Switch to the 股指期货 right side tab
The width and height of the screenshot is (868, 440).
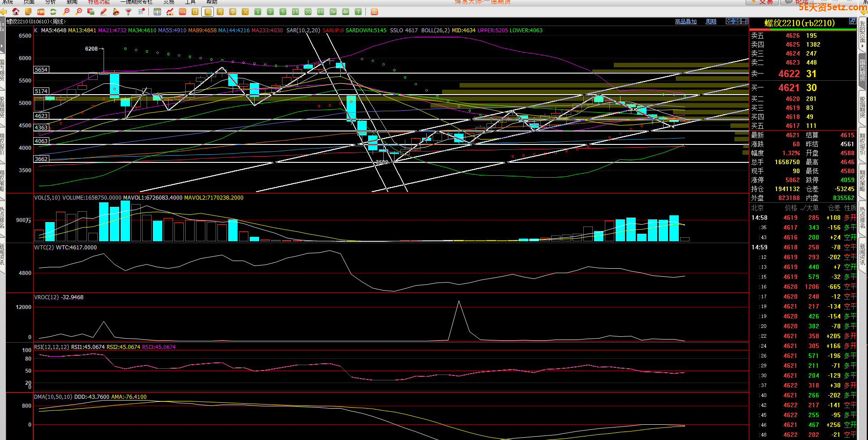[862, 108]
